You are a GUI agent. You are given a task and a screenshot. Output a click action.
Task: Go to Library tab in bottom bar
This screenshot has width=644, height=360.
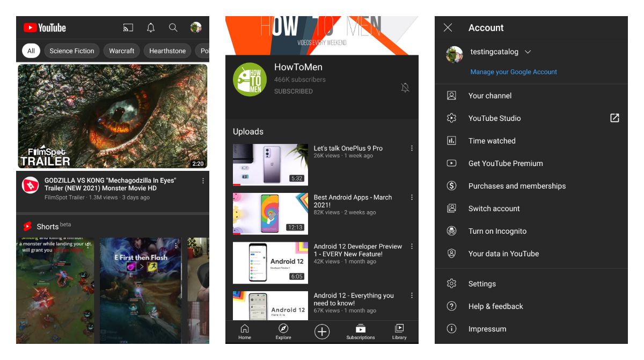tap(399, 332)
